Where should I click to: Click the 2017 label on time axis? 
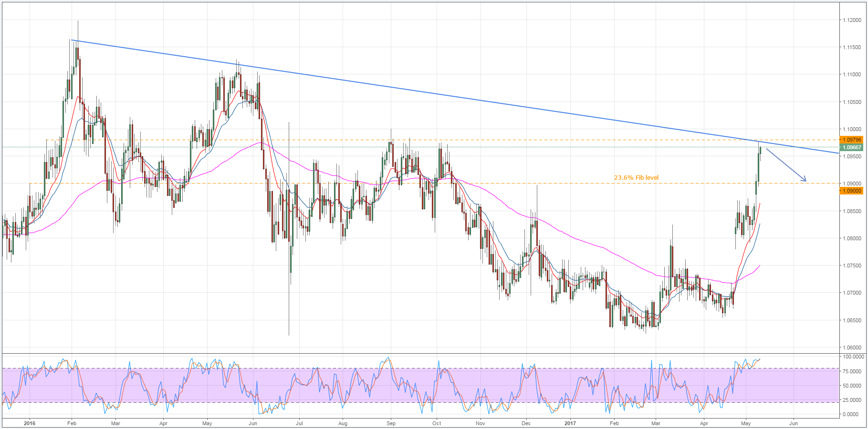(570, 423)
